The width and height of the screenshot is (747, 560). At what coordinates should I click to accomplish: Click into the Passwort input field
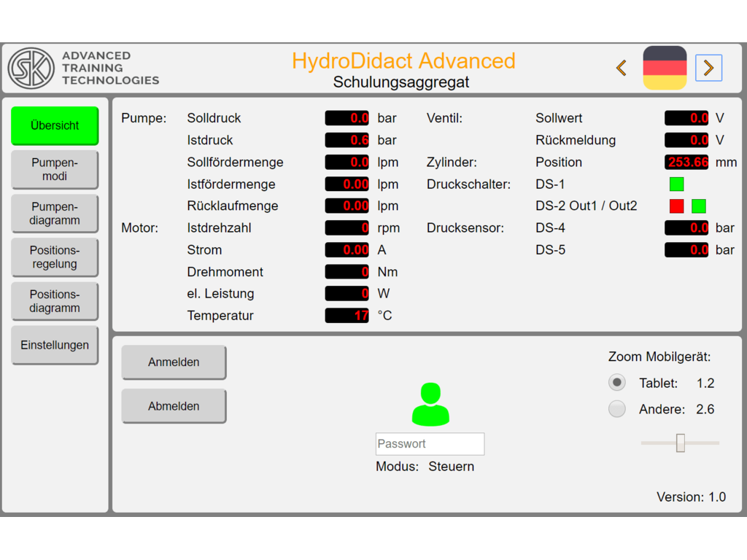[x=430, y=444]
